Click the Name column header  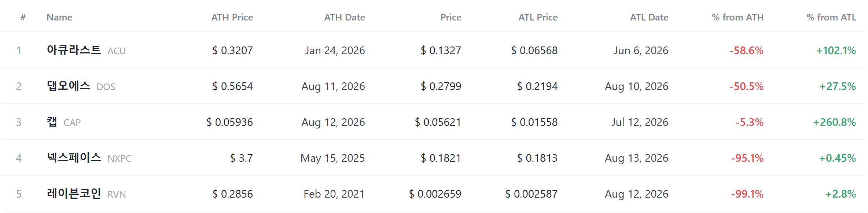coord(59,17)
